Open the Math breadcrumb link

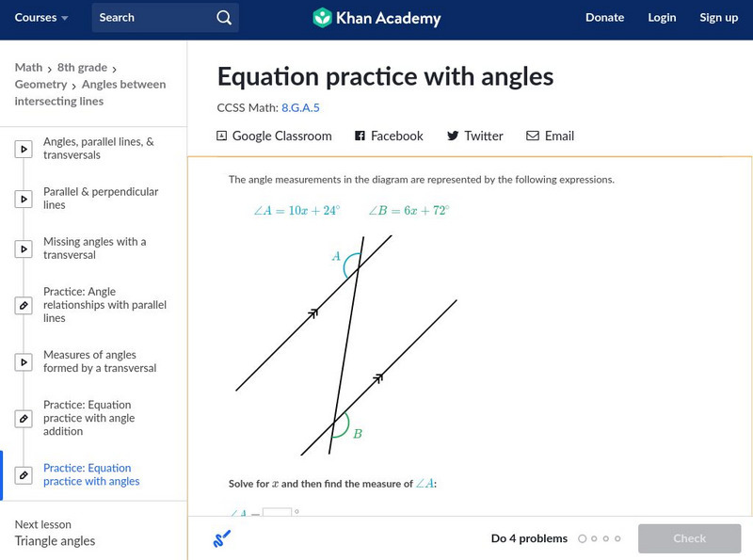click(x=28, y=68)
